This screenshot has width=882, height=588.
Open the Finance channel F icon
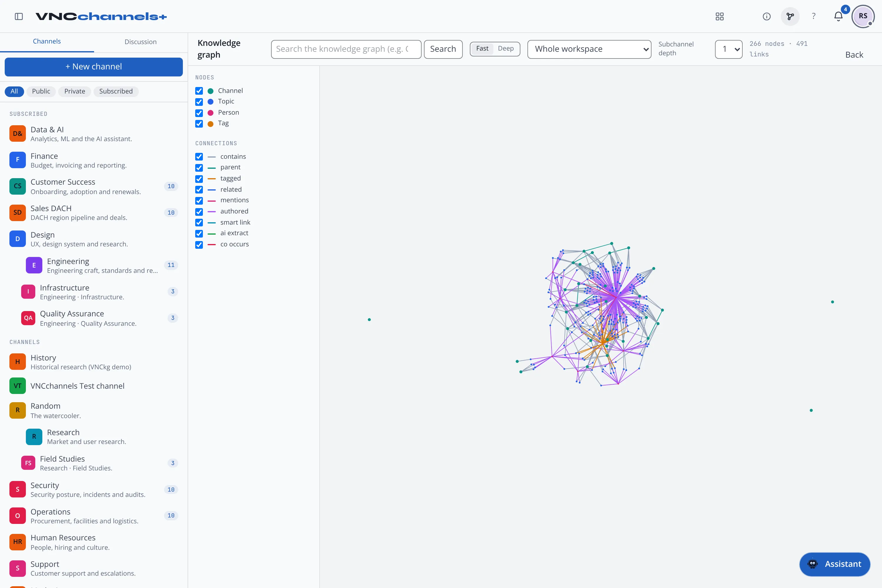(x=18, y=160)
